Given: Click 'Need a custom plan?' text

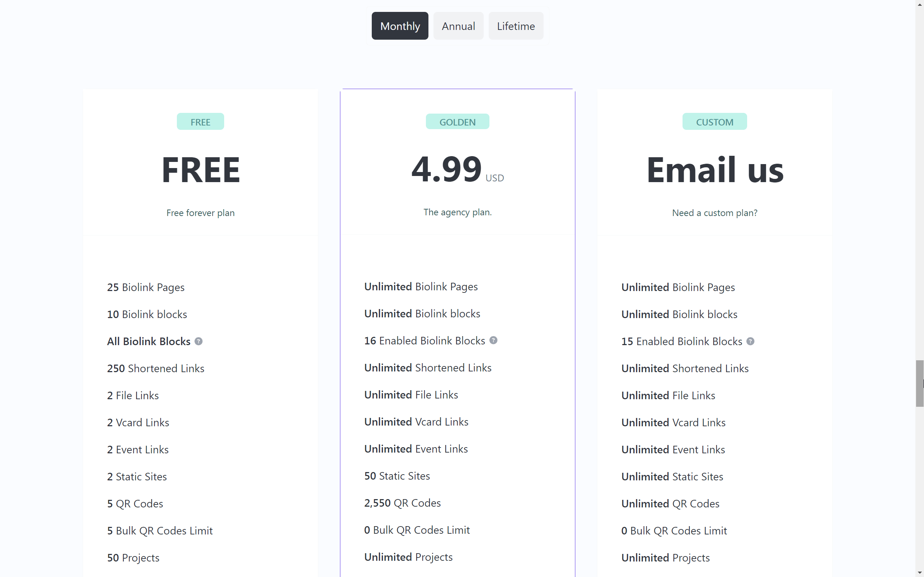Looking at the screenshot, I should pyautogui.click(x=714, y=212).
